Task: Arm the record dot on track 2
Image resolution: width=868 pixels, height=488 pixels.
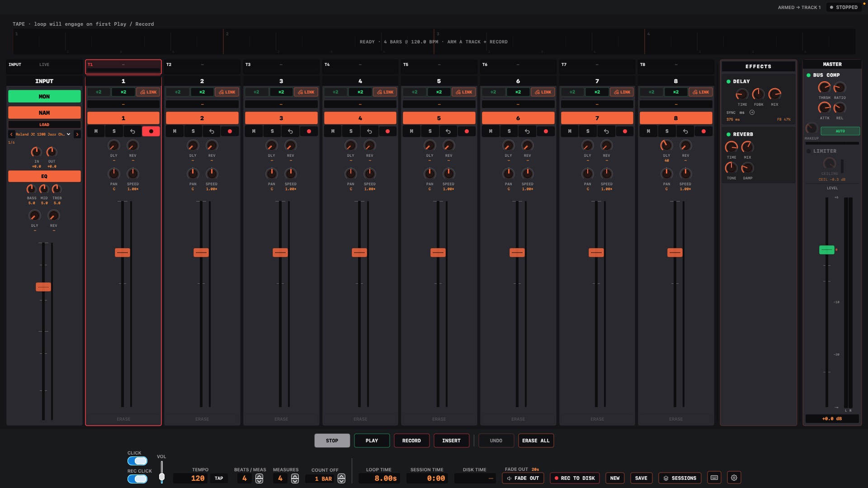Action: pos(230,131)
